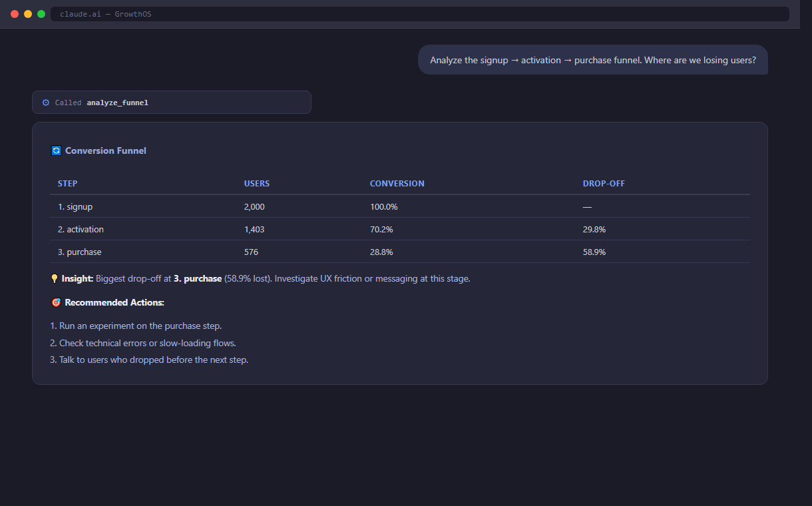Click the 70.2% conversion value
The height and width of the screenshot is (506, 812).
[x=381, y=230]
